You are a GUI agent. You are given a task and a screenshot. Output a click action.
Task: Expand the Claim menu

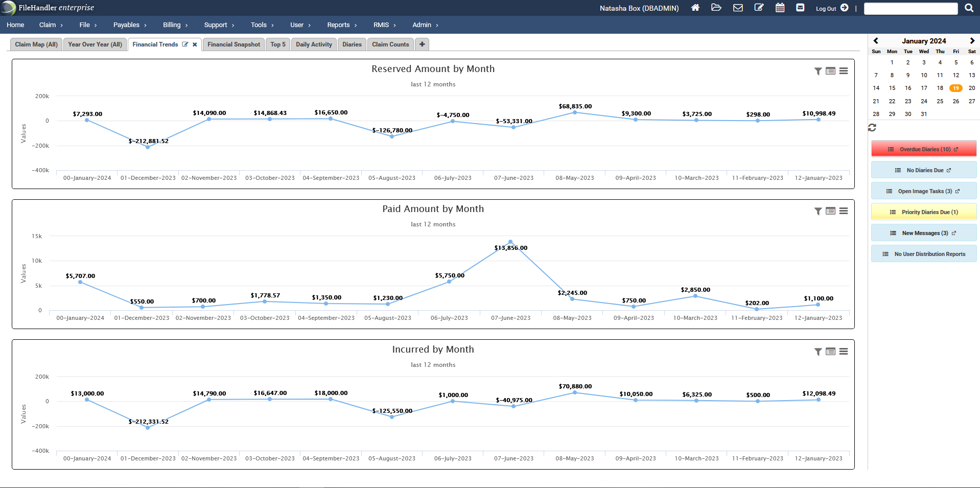(x=48, y=25)
